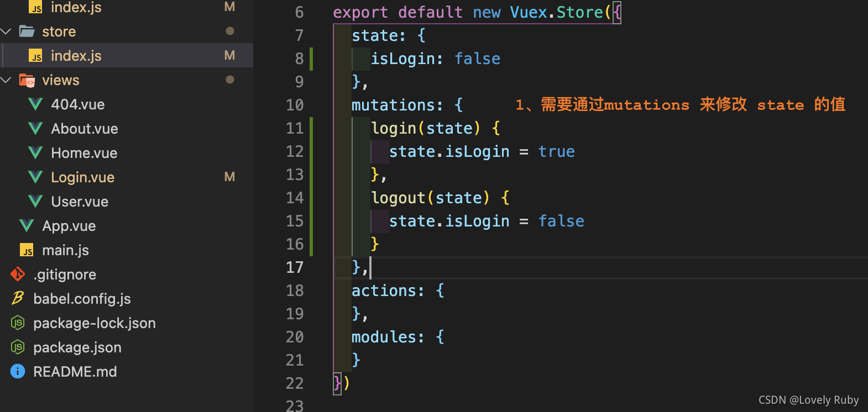Viewport: 868px width, 412px height.
Task: Click 'state' keyword on line 7
Action: [374, 35]
